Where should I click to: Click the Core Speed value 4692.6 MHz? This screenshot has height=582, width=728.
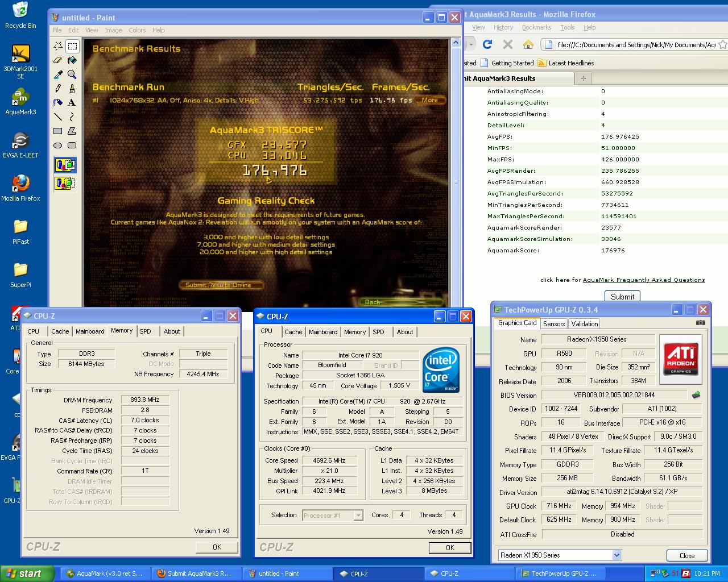click(x=329, y=460)
